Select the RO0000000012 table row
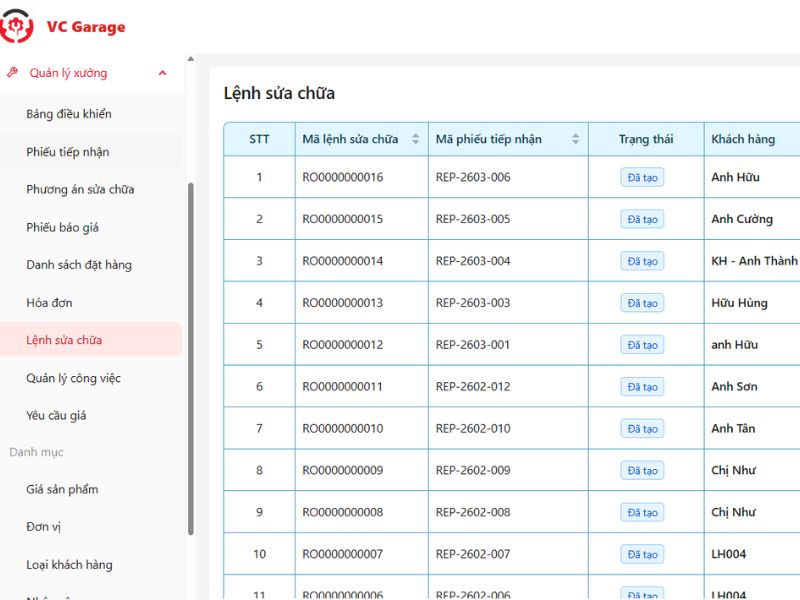 pos(450,344)
